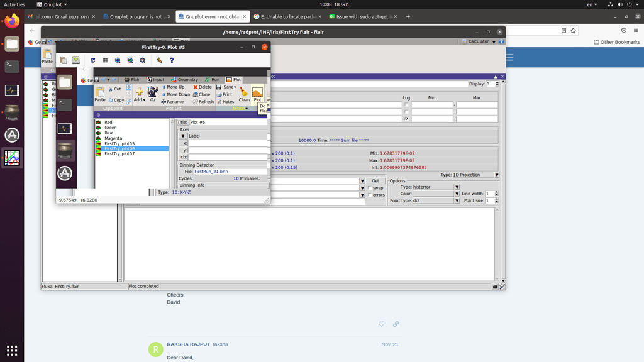Click the Oz wizard icon
The image size is (644, 362).
click(153, 93)
